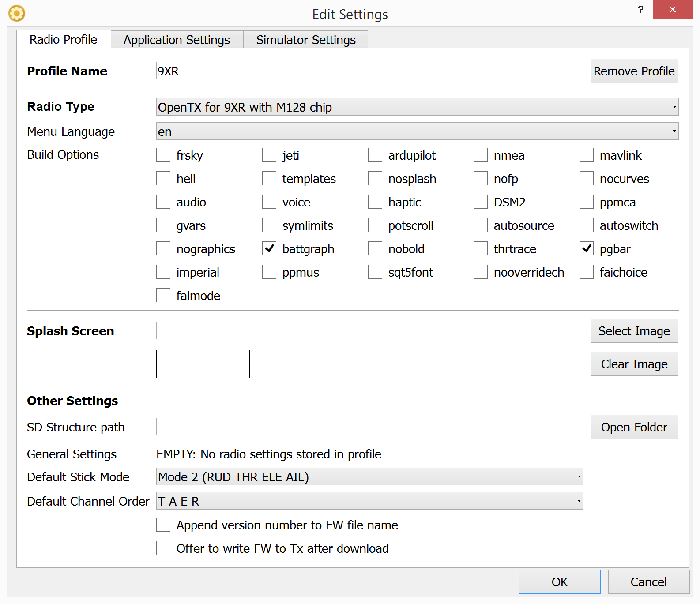Click the Clear Image button
The width and height of the screenshot is (700, 604).
click(634, 364)
